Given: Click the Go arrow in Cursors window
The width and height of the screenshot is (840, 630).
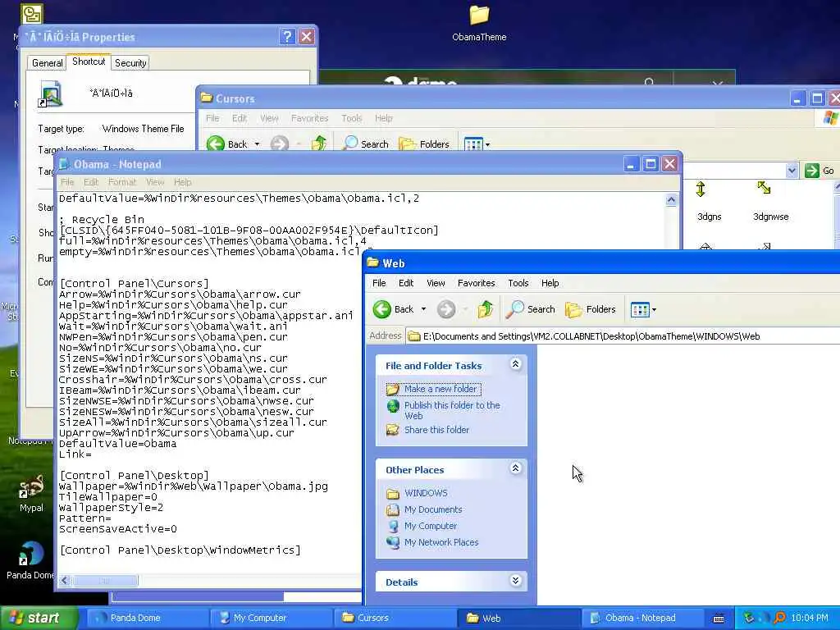Looking at the screenshot, I should point(812,171).
